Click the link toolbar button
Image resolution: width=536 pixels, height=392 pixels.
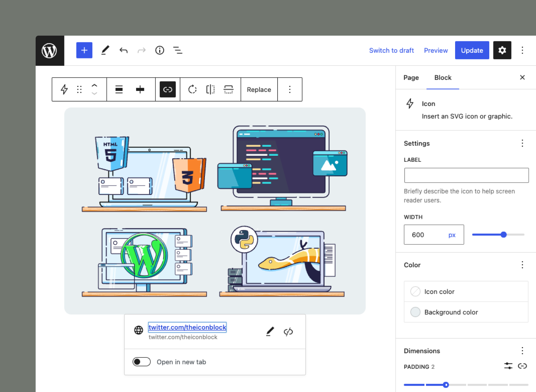167,89
